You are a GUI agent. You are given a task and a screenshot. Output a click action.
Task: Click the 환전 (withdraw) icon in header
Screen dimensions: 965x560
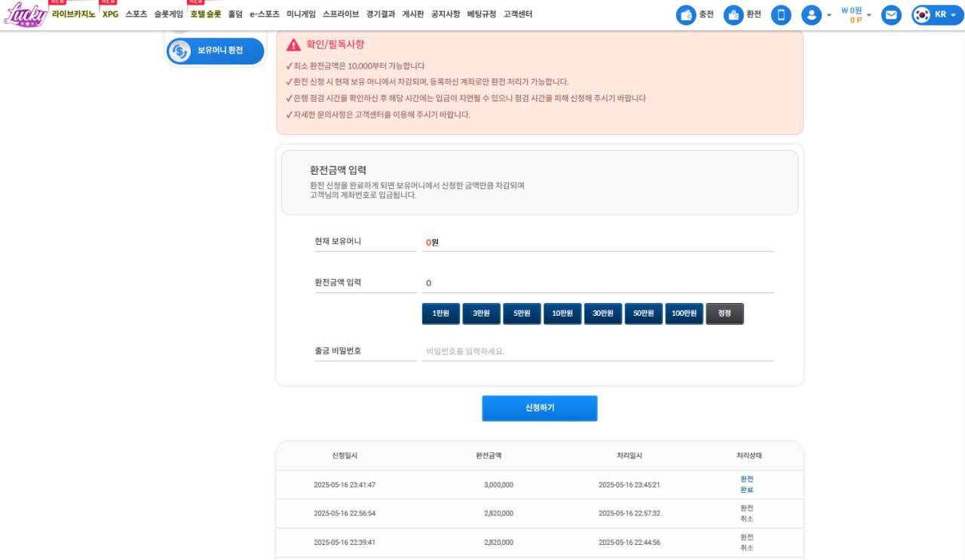pos(733,15)
